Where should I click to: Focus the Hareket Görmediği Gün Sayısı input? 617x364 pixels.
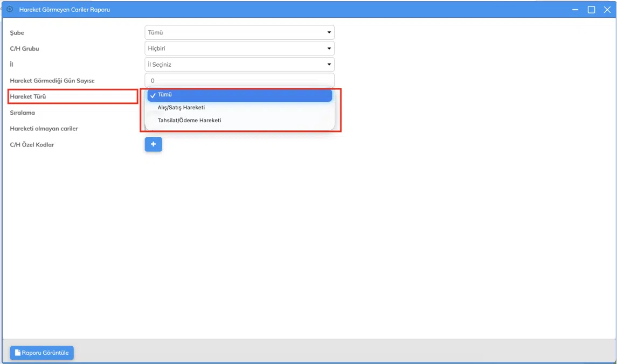coord(239,80)
